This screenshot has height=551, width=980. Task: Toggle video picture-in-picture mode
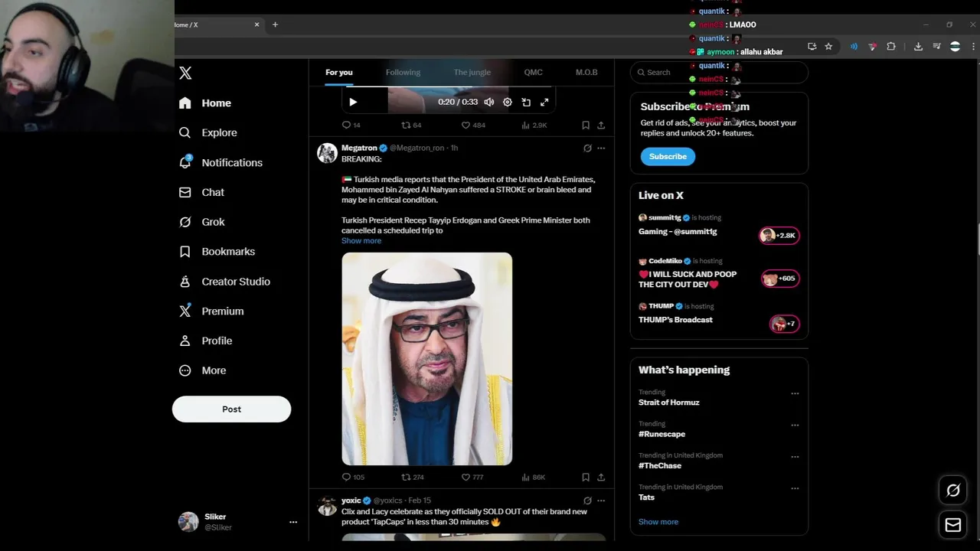[x=526, y=102]
